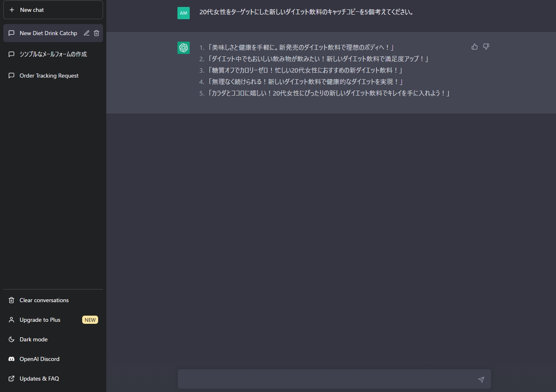
Task: Click the pencil icon to rename the chat
Action: click(x=87, y=33)
